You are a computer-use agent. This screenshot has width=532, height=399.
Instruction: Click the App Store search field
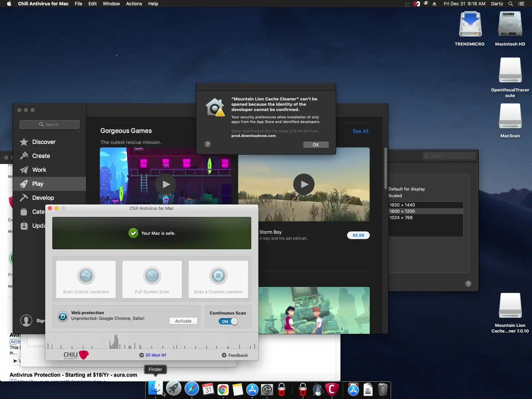[50, 124]
